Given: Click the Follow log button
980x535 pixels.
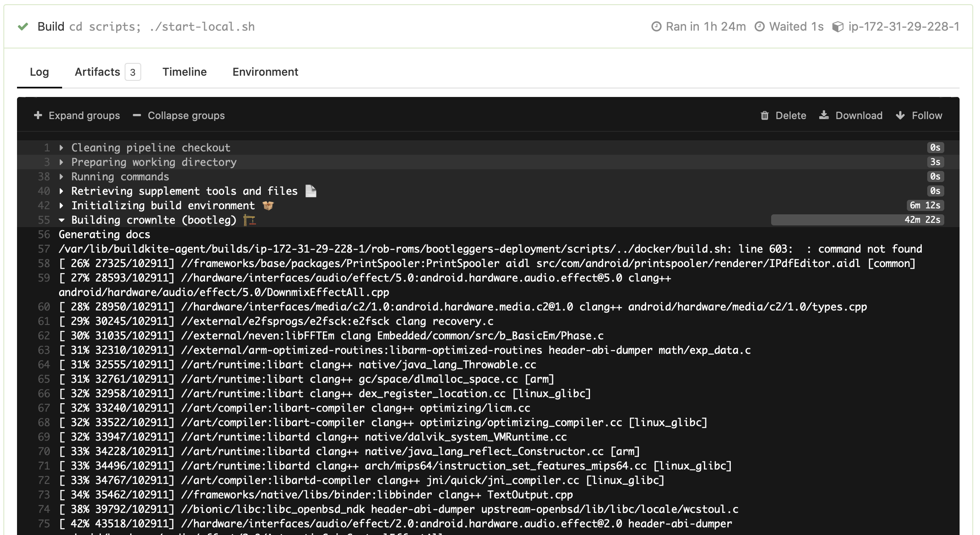Looking at the screenshot, I should tap(919, 115).
